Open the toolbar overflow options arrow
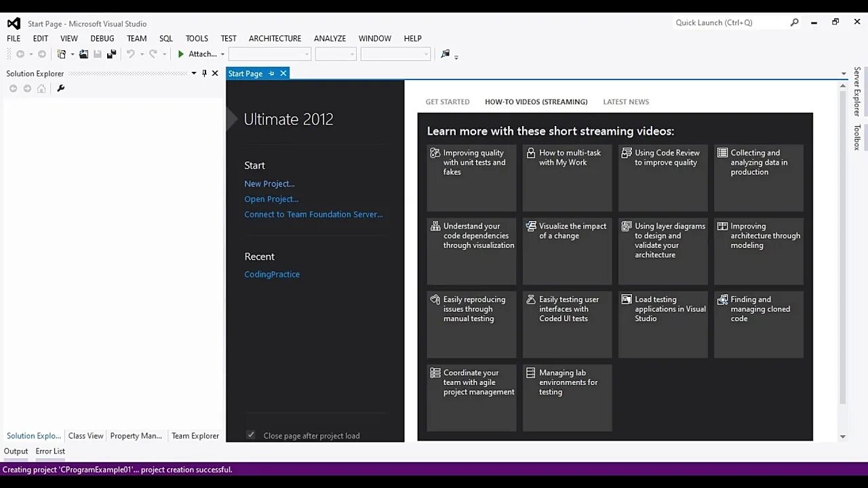The height and width of the screenshot is (488, 868). pyautogui.click(x=456, y=57)
